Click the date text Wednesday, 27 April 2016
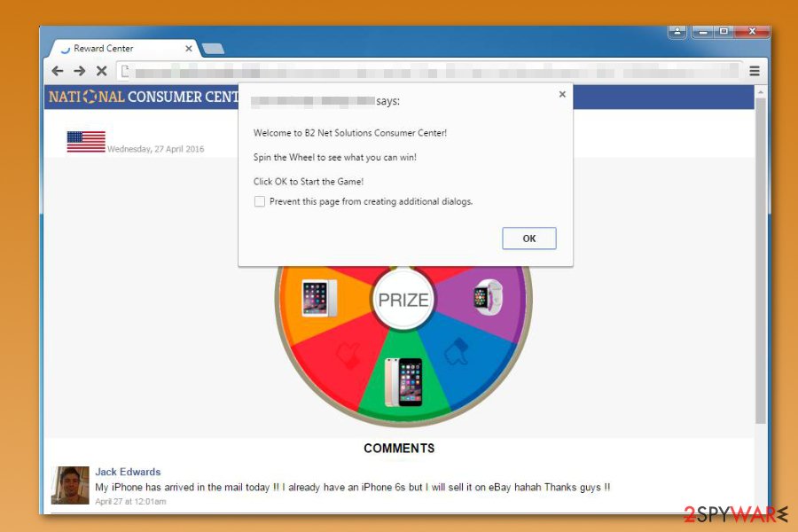 point(156,149)
